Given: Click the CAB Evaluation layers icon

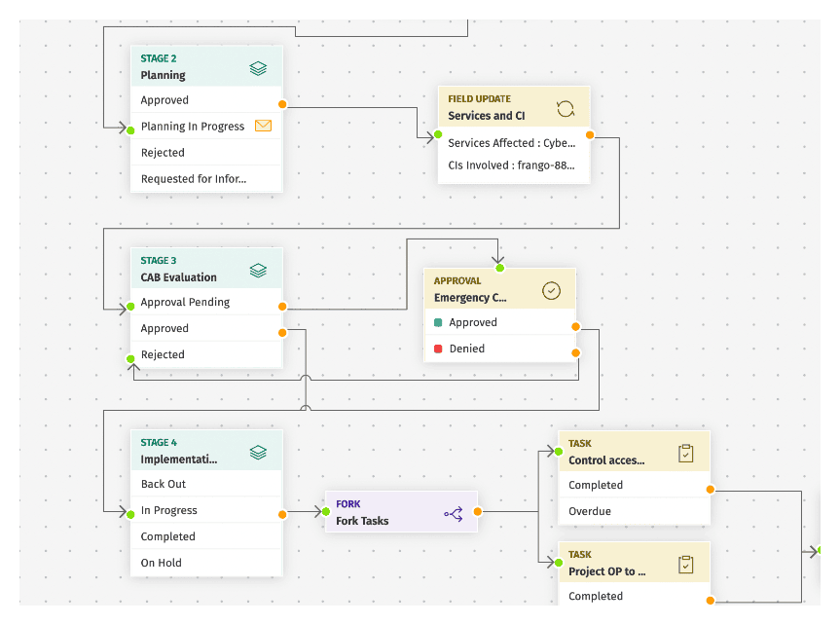Looking at the screenshot, I should point(258,270).
